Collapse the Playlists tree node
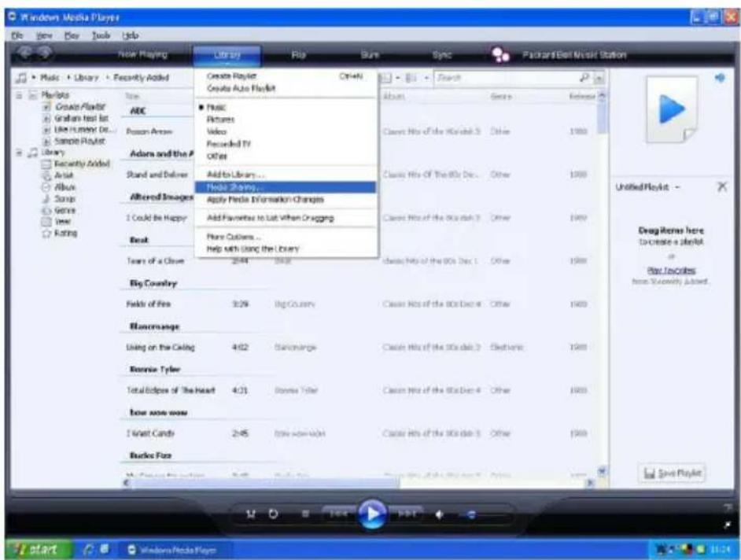Image resolution: width=741 pixels, height=560 pixels. [x=20, y=95]
